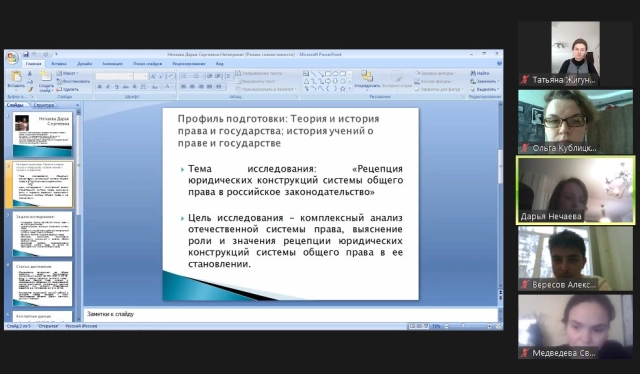Click the Удалить slide button
Image resolution: width=640 pixels, height=374 pixels.
point(68,89)
